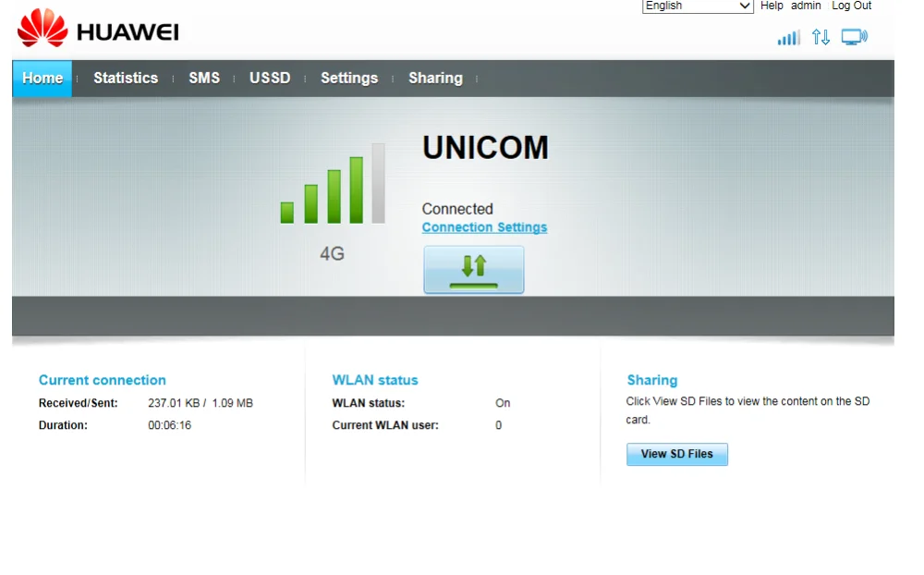
Task: Click the Current WLAN user value 0
Action: (499, 425)
